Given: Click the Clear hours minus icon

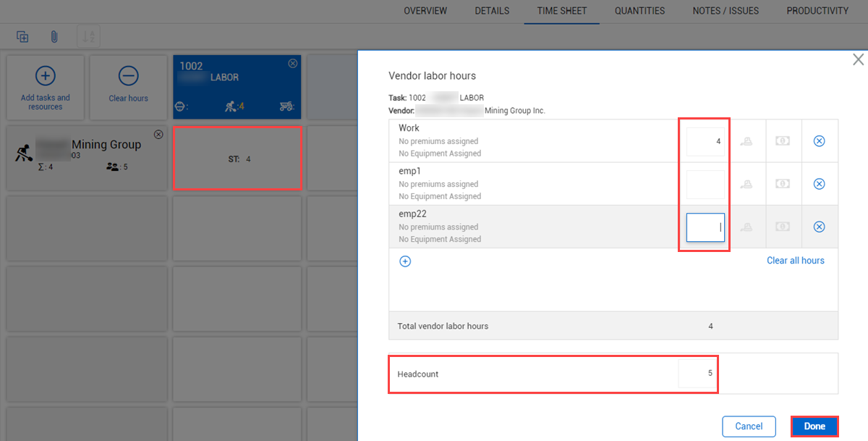Looking at the screenshot, I should coord(128,76).
